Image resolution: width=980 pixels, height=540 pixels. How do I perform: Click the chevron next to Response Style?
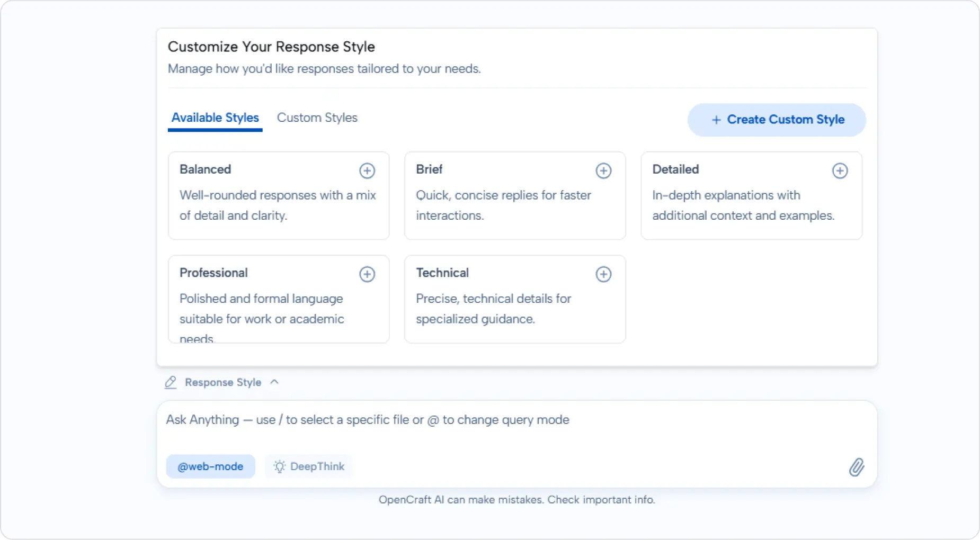click(274, 382)
